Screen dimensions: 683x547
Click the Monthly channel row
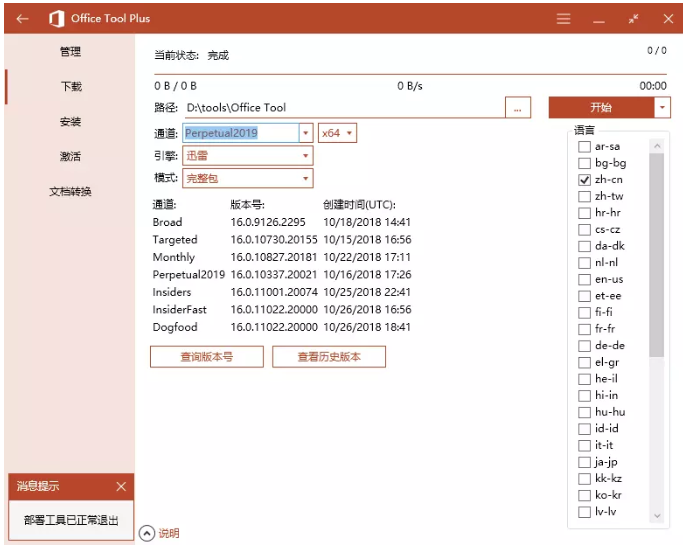tap(282, 257)
